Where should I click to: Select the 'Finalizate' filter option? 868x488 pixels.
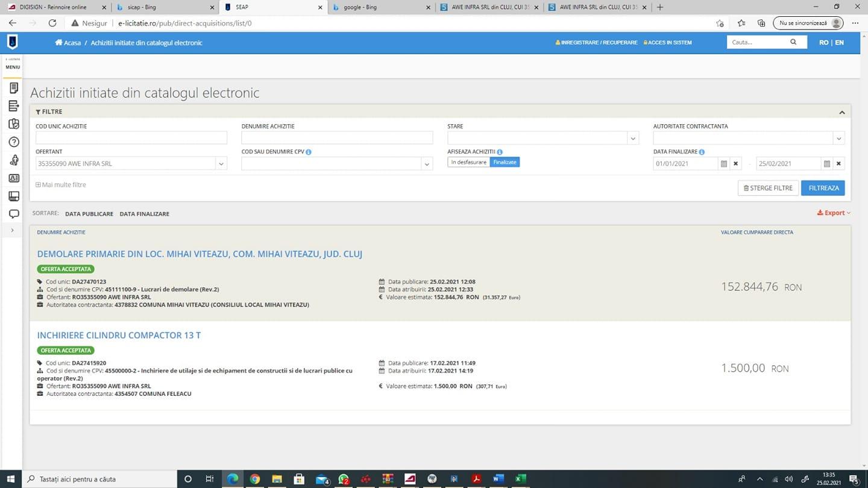click(505, 162)
